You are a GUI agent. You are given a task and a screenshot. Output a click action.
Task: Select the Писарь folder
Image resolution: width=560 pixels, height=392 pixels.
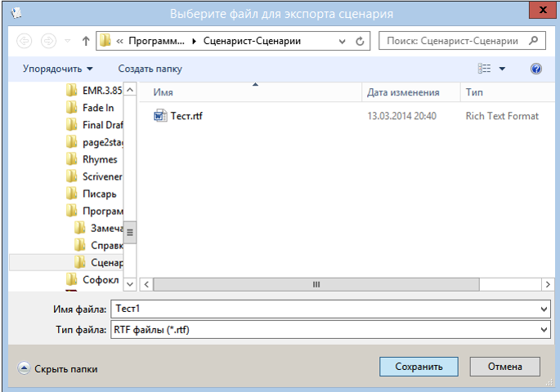click(x=92, y=194)
